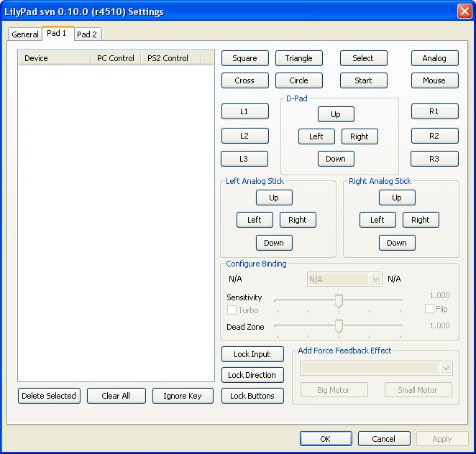Click the Apply button
The height and width of the screenshot is (454, 476).
(442, 438)
